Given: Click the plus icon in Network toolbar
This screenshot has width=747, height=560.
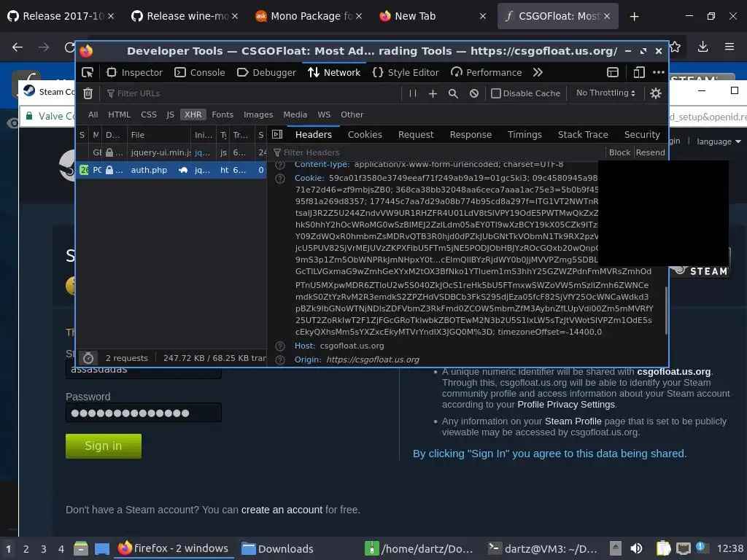Looking at the screenshot, I should click(433, 93).
